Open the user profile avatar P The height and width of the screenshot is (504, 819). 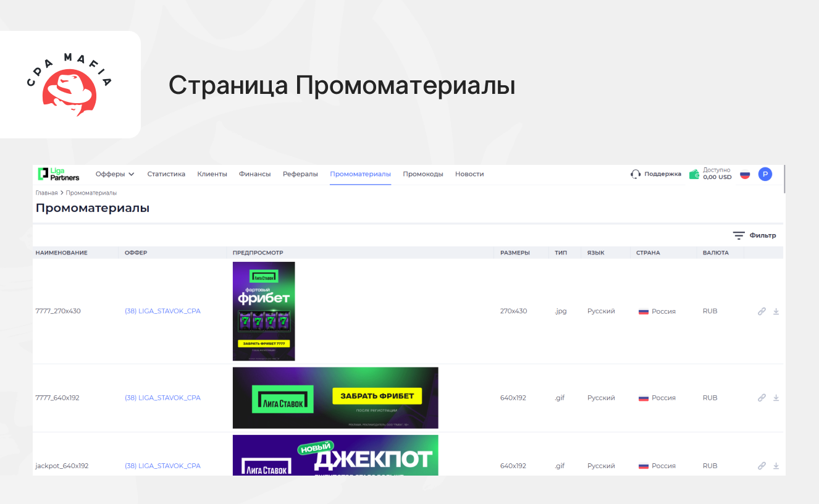(765, 174)
